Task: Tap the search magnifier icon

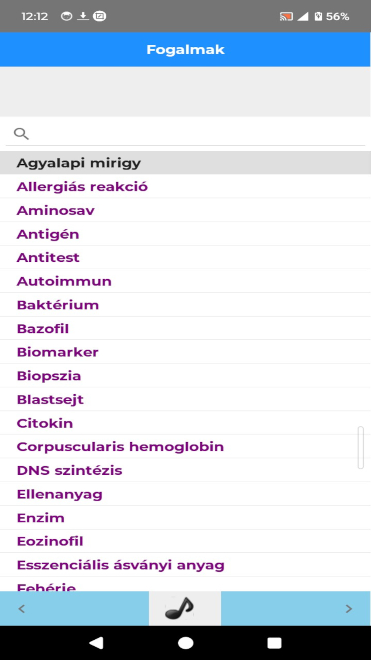Action: pos(21,134)
